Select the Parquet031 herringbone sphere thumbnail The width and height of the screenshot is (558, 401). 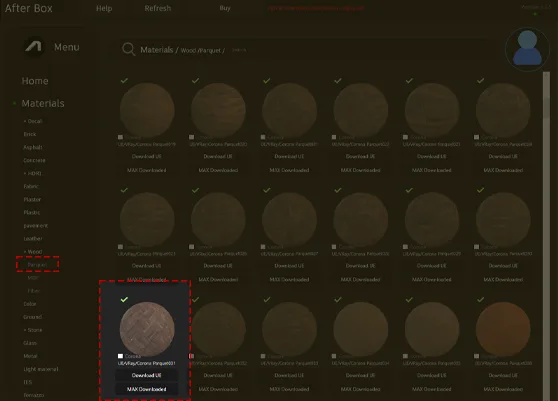coord(147,329)
